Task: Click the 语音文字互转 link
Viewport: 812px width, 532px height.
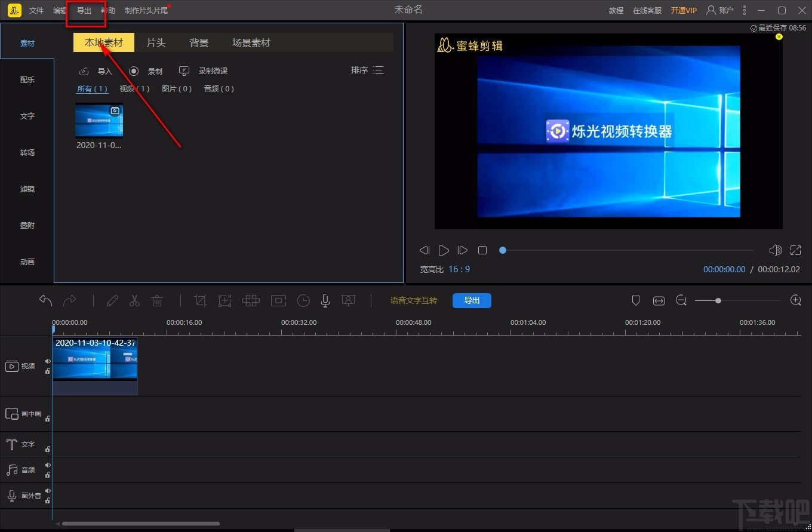Action: [x=414, y=300]
